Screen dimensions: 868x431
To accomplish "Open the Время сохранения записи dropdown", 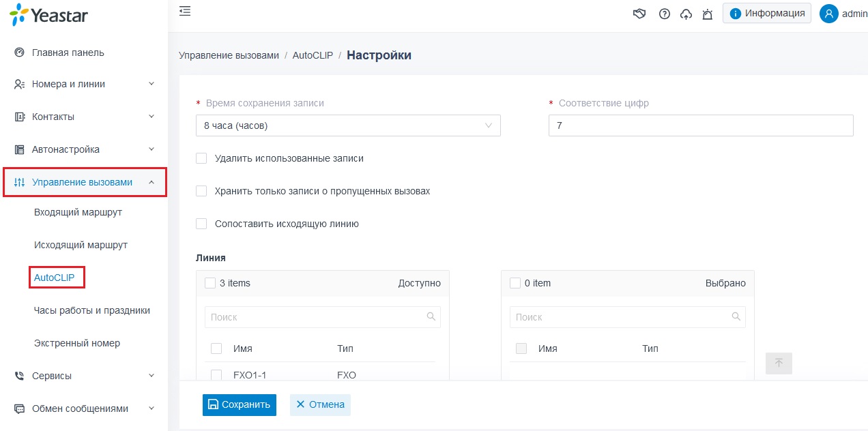I will [348, 125].
